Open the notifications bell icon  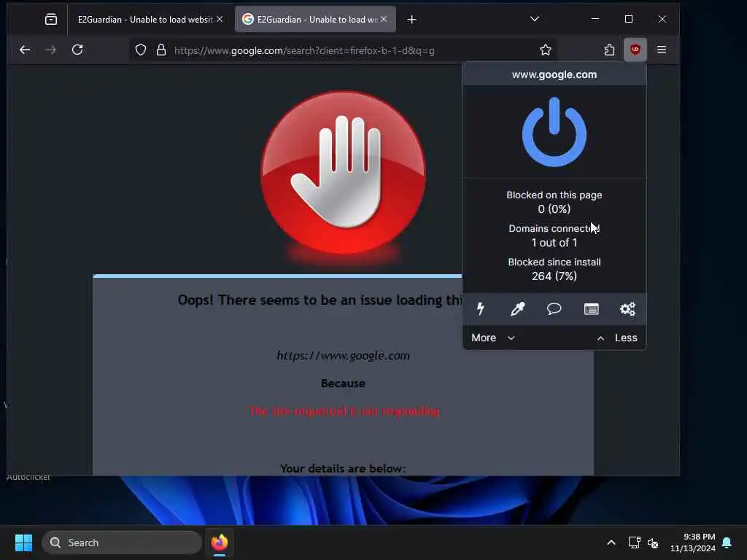coord(727,542)
